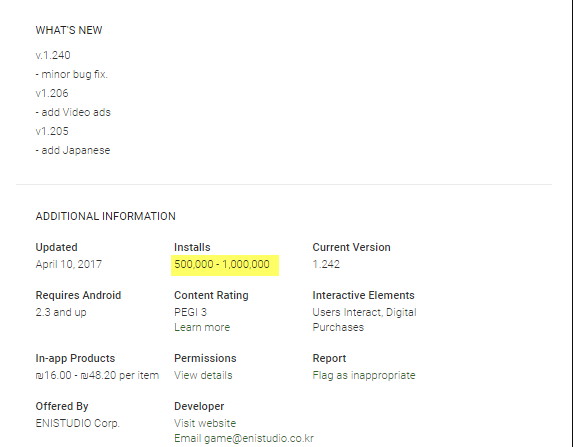Click the 2.3 and up Android requirement

[61, 312]
